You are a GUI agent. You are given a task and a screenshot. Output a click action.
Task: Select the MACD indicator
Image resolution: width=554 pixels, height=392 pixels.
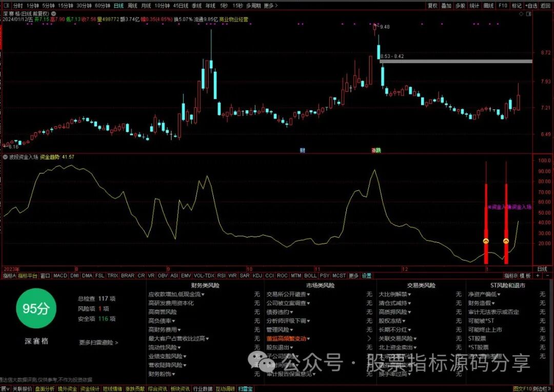(x=60, y=276)
